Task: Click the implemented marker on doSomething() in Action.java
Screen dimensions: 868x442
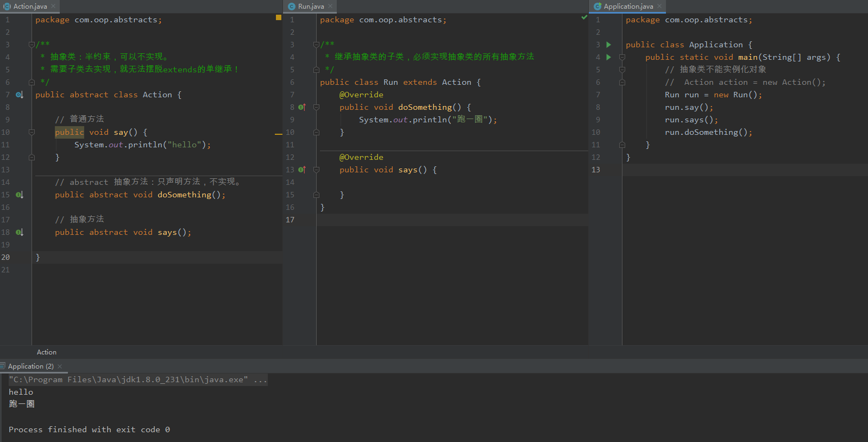Action: (x=20, y=195)
